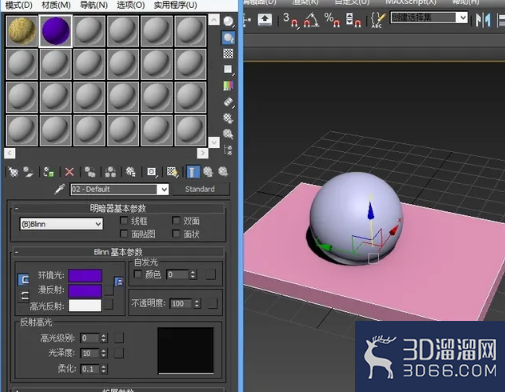Click the 高光反射 map button
505x392 pixels.
(x=109, y=304)
